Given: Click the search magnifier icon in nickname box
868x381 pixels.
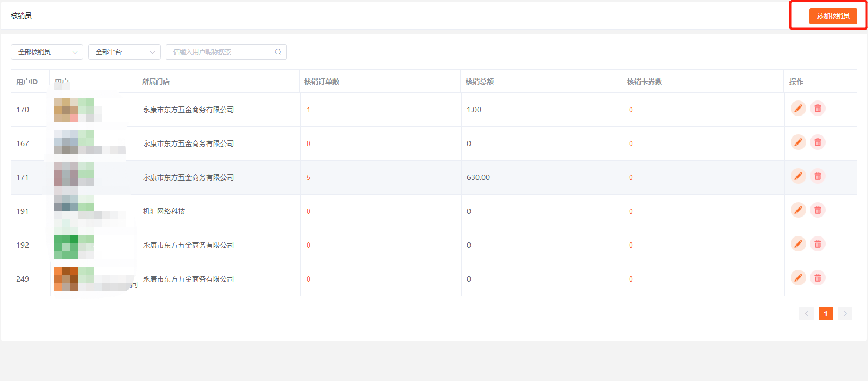Looking at the screenshot, I should point(278,52).
